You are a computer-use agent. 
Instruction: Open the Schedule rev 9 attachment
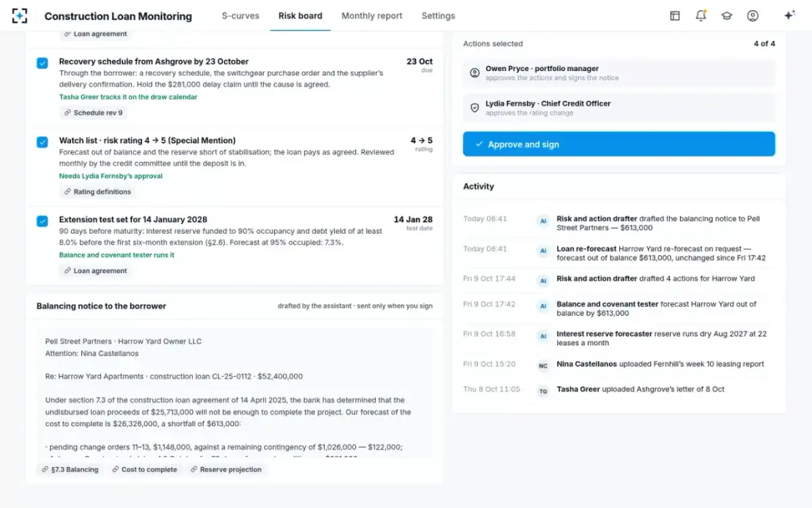click(x=93, y=112)
